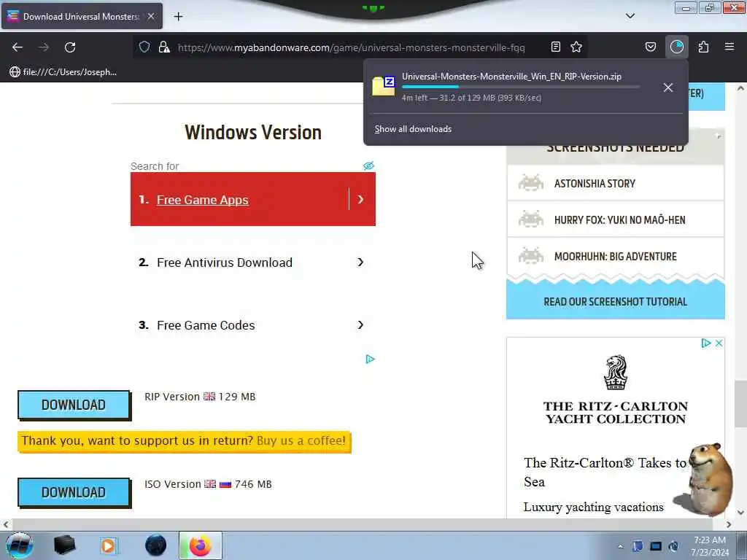Click the monitor icon in system tray

[x=656, y=546]
